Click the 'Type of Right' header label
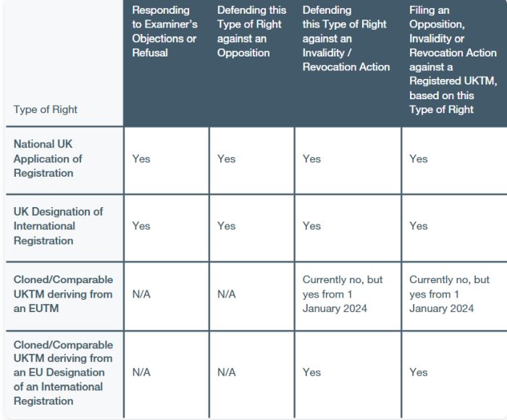 [x=45, y=109]
